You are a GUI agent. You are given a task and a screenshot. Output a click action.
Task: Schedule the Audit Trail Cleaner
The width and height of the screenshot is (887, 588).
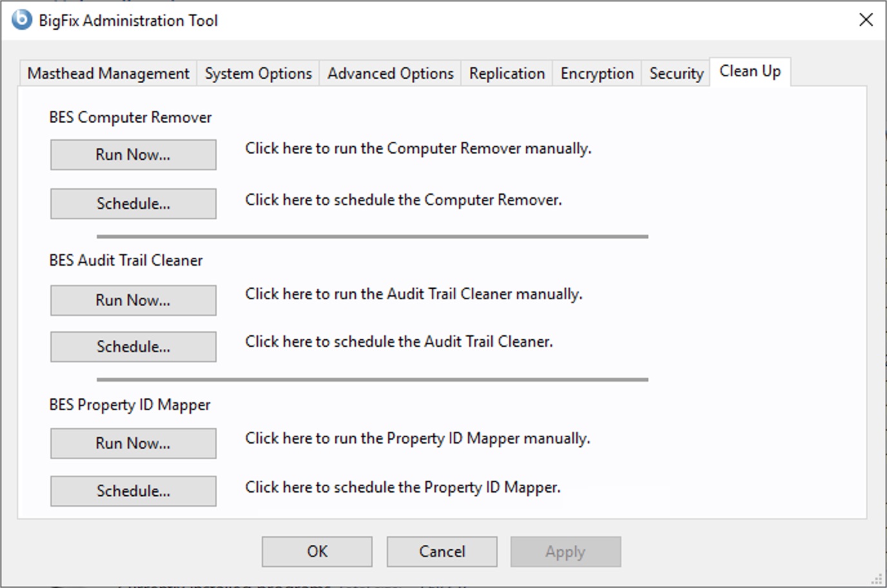[x=133, y=347]
